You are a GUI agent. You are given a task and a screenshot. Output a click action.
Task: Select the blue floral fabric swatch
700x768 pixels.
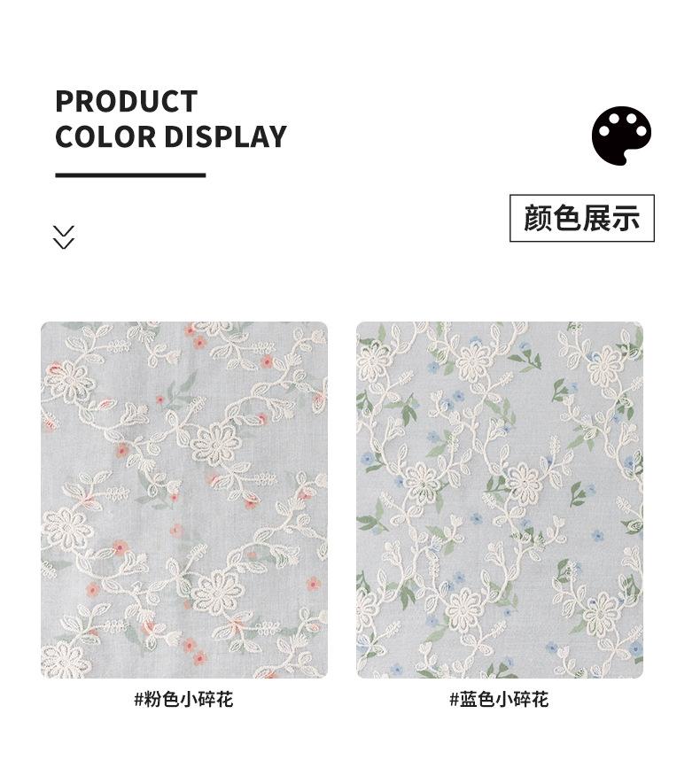click(x=499, y=500)
